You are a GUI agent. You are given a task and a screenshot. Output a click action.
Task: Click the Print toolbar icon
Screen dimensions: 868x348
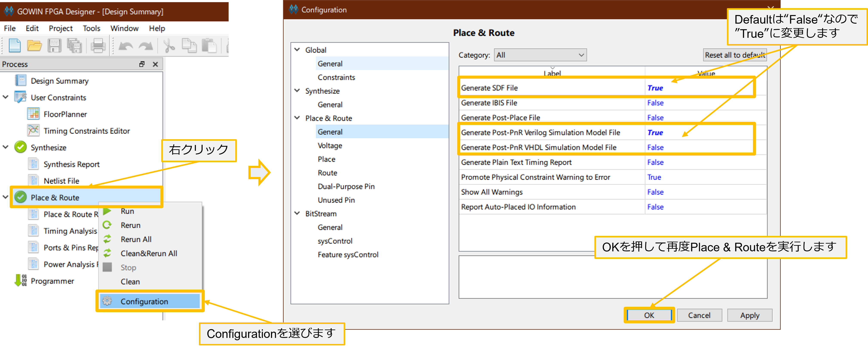click(x=98, y=46)
